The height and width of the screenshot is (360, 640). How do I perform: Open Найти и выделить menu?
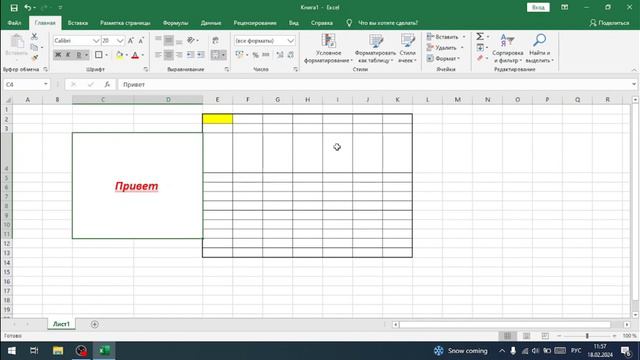coord(539,48)
